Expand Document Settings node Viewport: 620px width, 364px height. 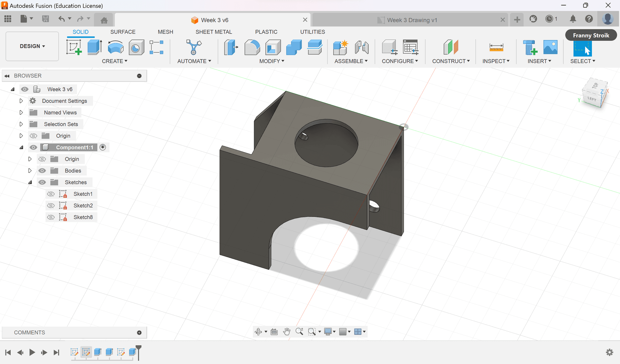[21, 101]
